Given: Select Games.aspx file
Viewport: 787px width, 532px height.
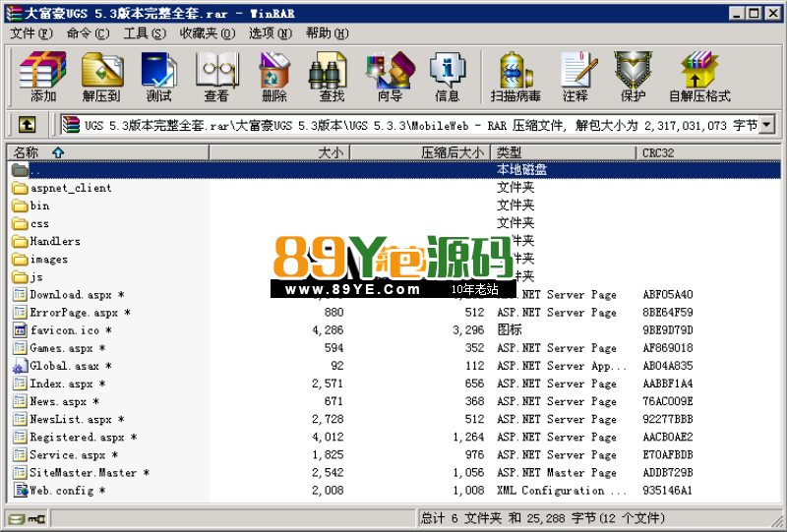Looking at the screenshot, I should pyautogui.click(x=59, y=348).
